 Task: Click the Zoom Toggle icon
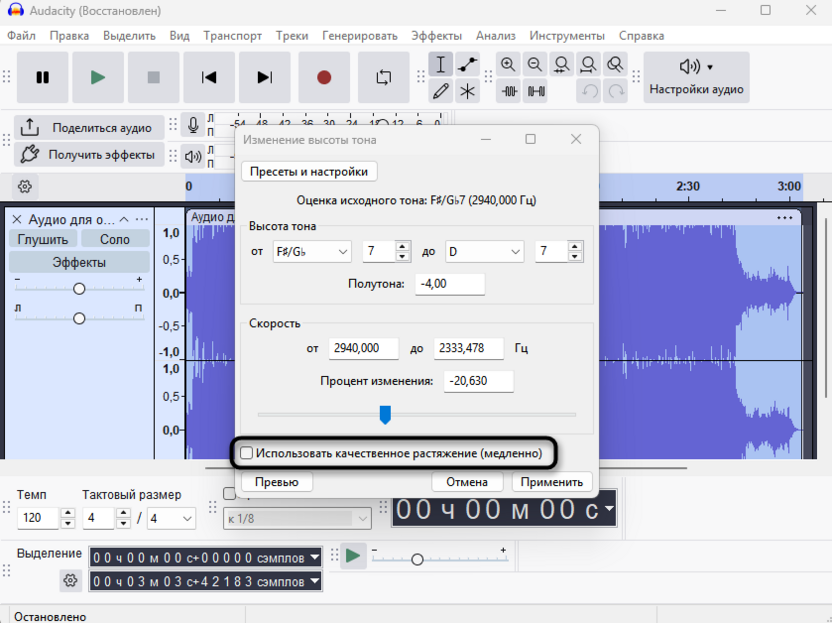tap(616, 65)
